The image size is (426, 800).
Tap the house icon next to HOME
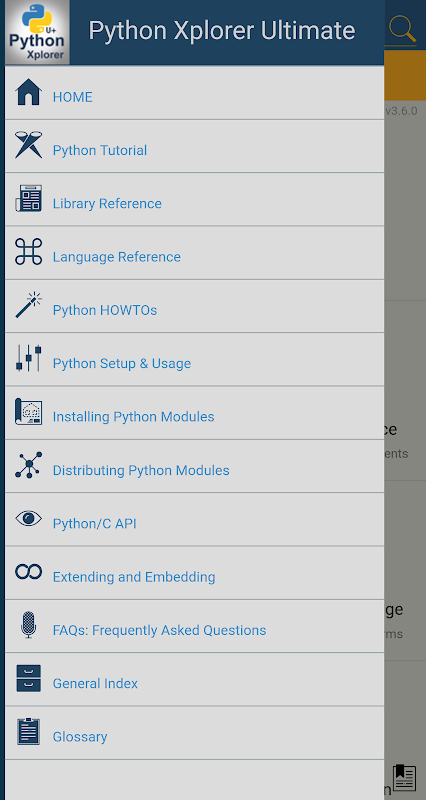[x=29, y=92]
